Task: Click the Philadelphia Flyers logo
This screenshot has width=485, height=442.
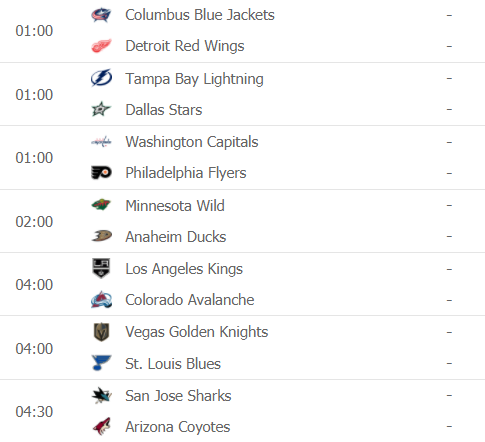Action: [x=101, y=173]
